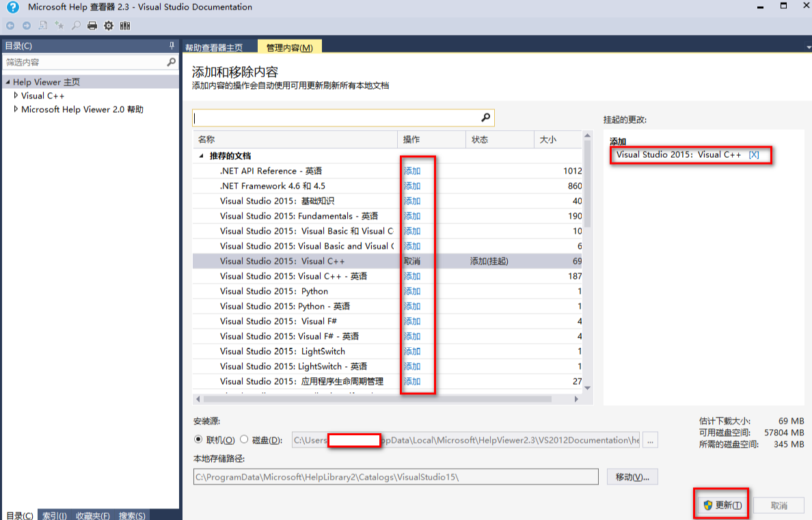Click the 更新(T) update button
The width and height of the screenshot is (812, 520).
[x=722, y=505]
